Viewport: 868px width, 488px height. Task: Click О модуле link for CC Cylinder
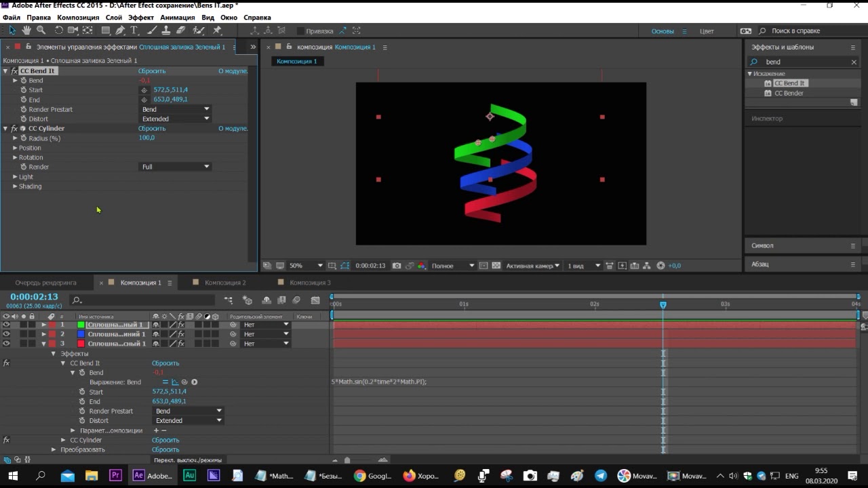(x=233, y=129)
